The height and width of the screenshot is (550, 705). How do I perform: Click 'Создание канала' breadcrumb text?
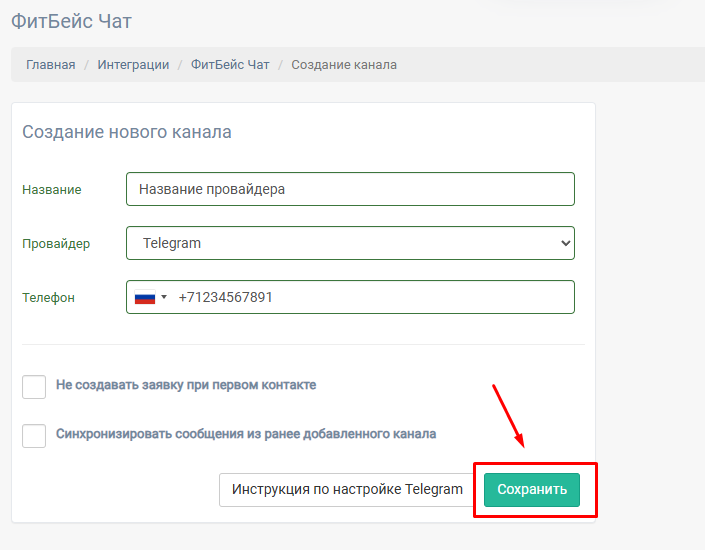344,65
